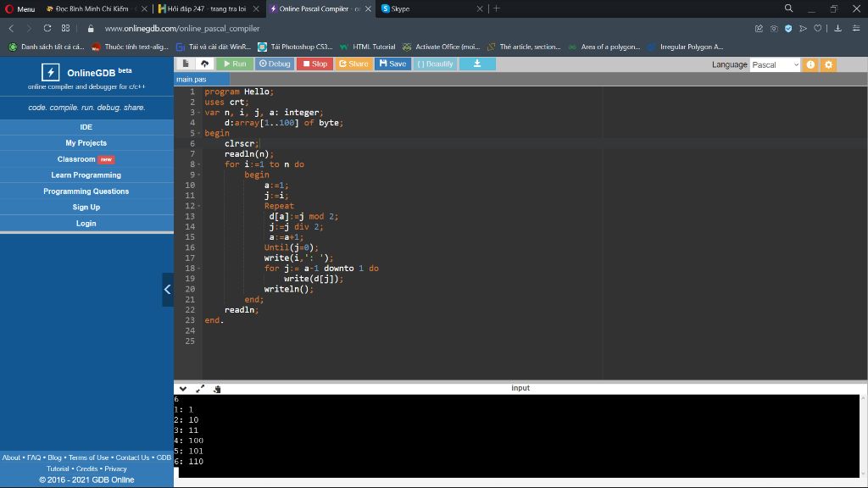Image resolution: width=868 pixels, height=488 pixels.
Task: Bookmark the page with the heart icon
Action: 818,28
